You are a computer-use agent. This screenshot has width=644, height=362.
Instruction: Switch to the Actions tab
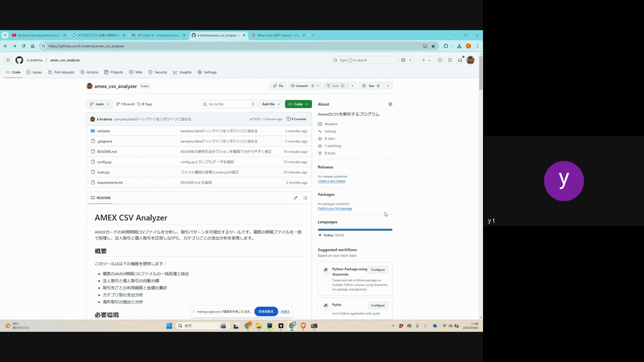pos(89,72)
